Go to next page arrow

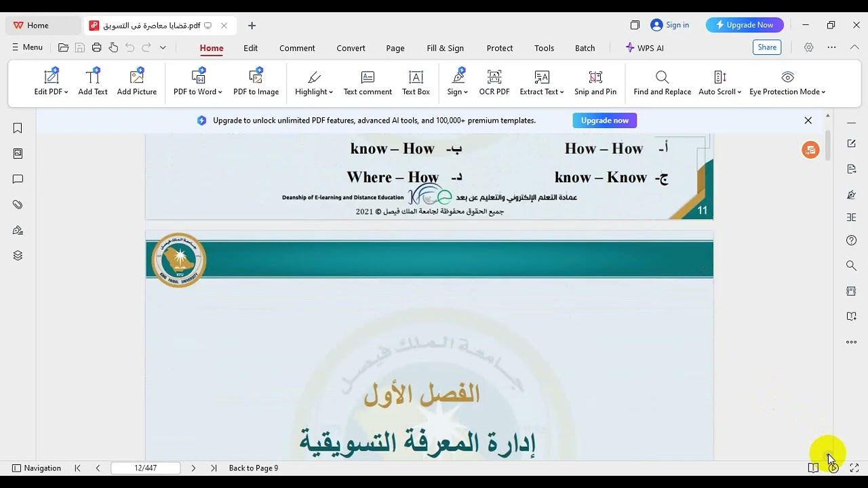(x=193, y=468)
